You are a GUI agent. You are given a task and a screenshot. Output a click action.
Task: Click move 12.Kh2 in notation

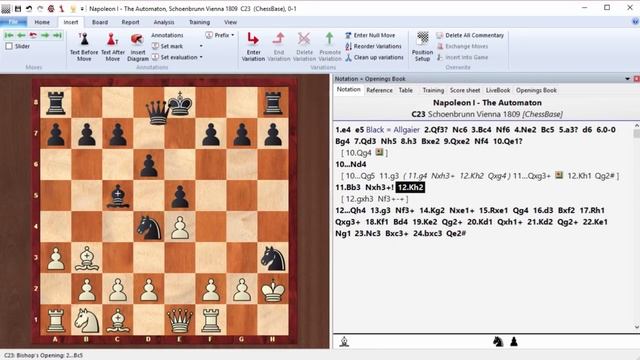point(410,187)
